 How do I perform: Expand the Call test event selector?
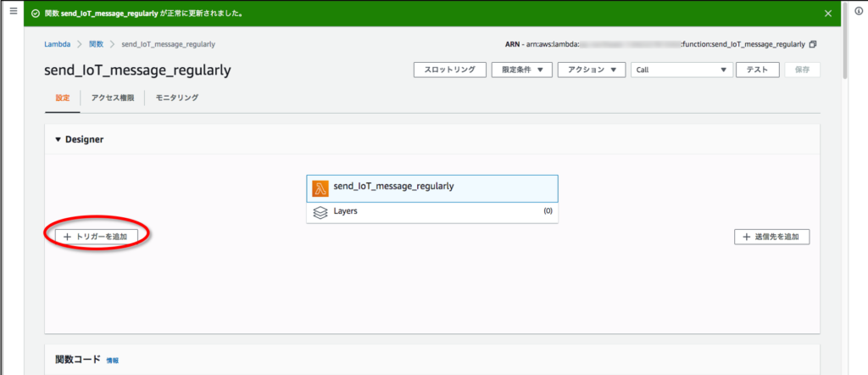tap(682, 70)
